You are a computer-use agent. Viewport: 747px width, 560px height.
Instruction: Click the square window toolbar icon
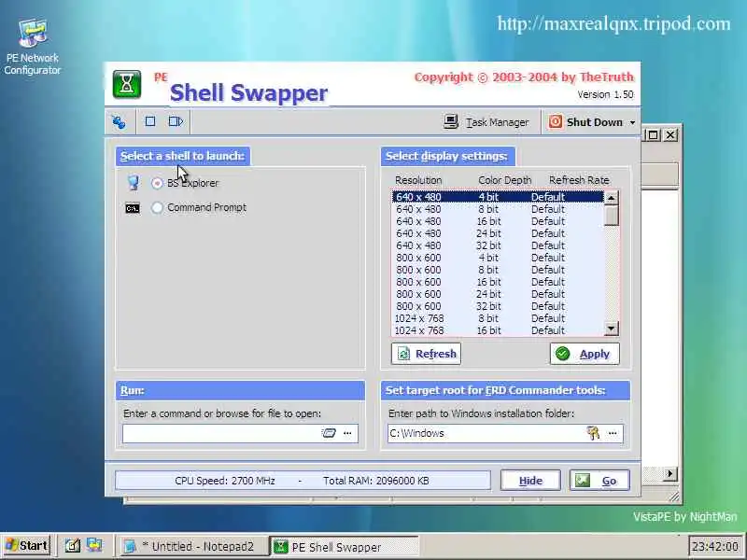150,121
